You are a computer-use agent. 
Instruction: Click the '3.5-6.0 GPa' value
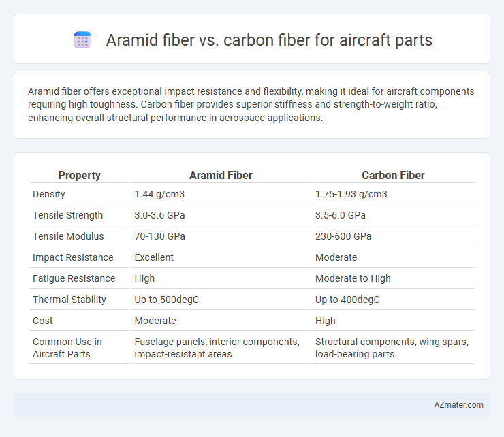pos(341,215)
